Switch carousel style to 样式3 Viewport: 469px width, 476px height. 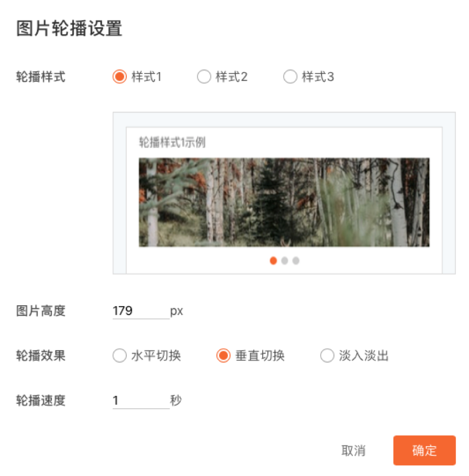pos(290,76)
